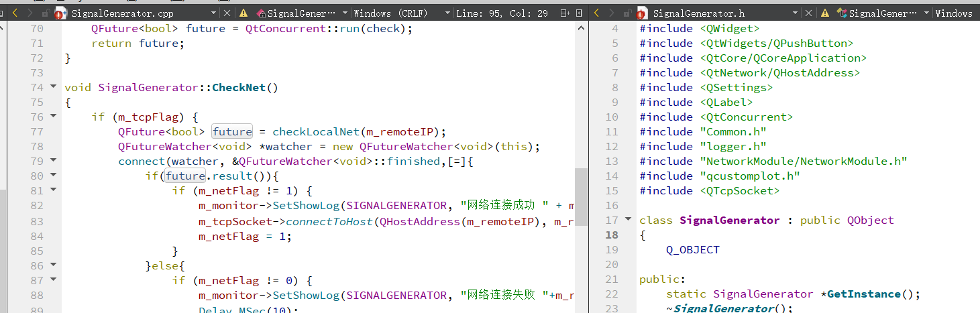Click rightmost split icon in left editor toolbar
Screen dimensions: 980x313
pyautogui.click(x=579, y=13)
